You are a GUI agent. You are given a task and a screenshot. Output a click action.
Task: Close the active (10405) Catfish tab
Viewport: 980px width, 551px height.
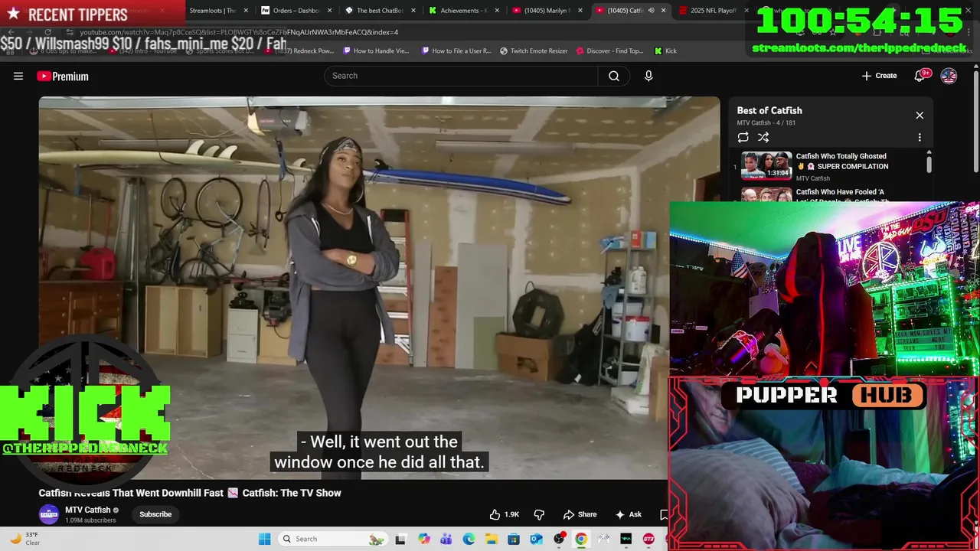click(x=663, y=11)
